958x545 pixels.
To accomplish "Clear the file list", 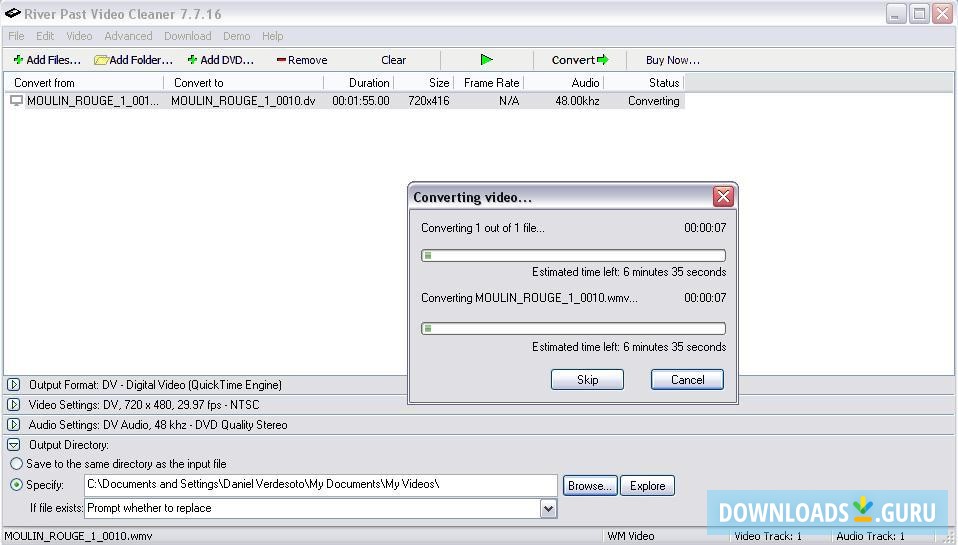I will coord(393,60).
